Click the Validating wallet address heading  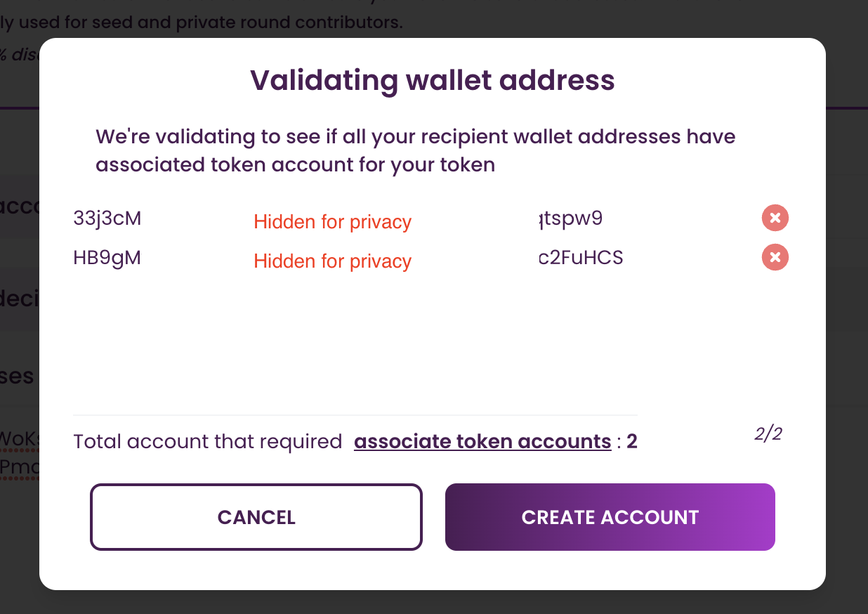point(432,81)
